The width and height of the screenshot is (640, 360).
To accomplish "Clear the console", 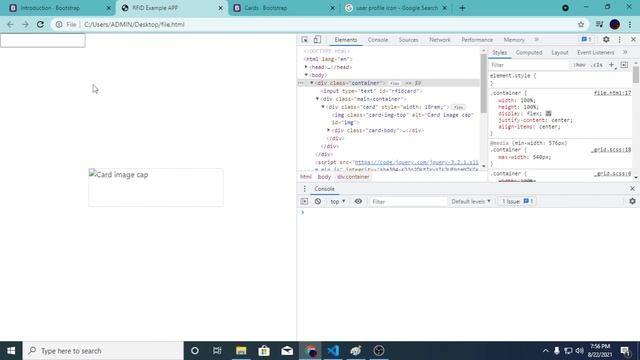I will pos(318,201).
